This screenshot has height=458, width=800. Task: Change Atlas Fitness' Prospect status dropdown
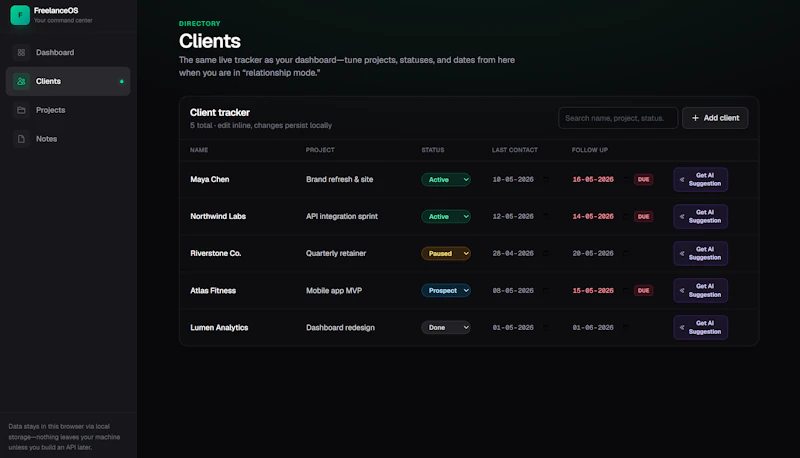pyautogui.click(x=446, y=290)
